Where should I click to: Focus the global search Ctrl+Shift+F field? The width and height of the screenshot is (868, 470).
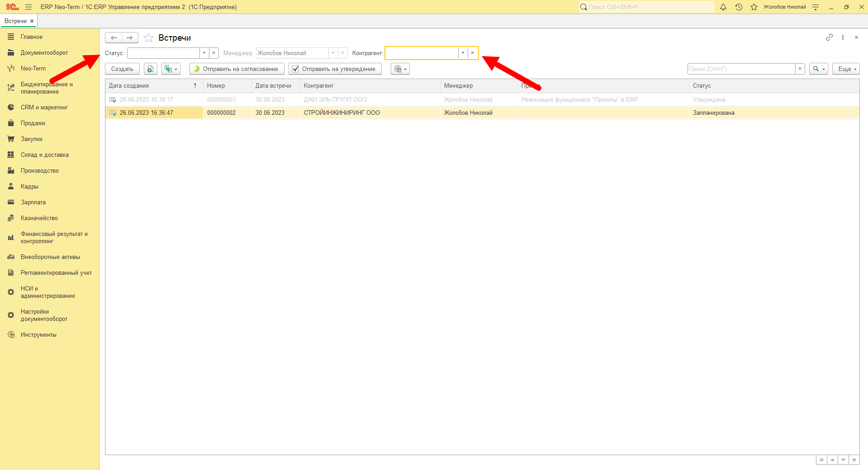coord(647,7)
